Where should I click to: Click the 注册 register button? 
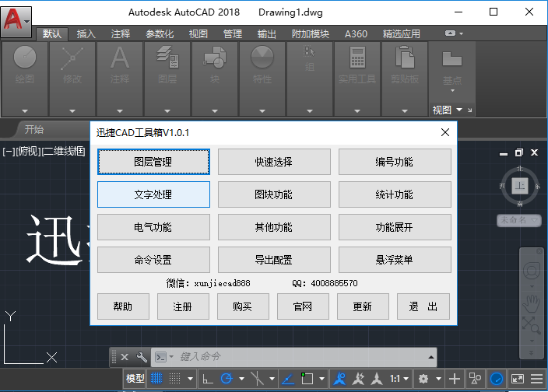click(183, 306)
